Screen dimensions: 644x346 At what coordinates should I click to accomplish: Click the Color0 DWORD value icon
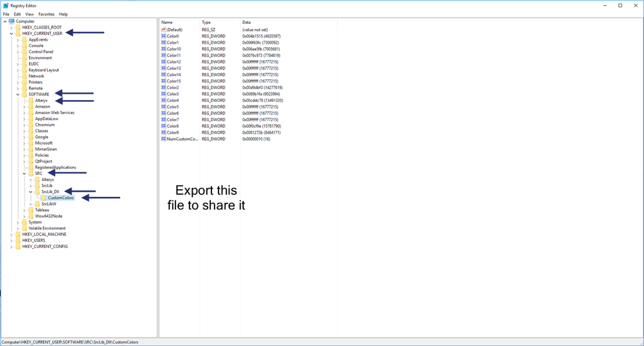pyautogui.click(x=164, y=36)
